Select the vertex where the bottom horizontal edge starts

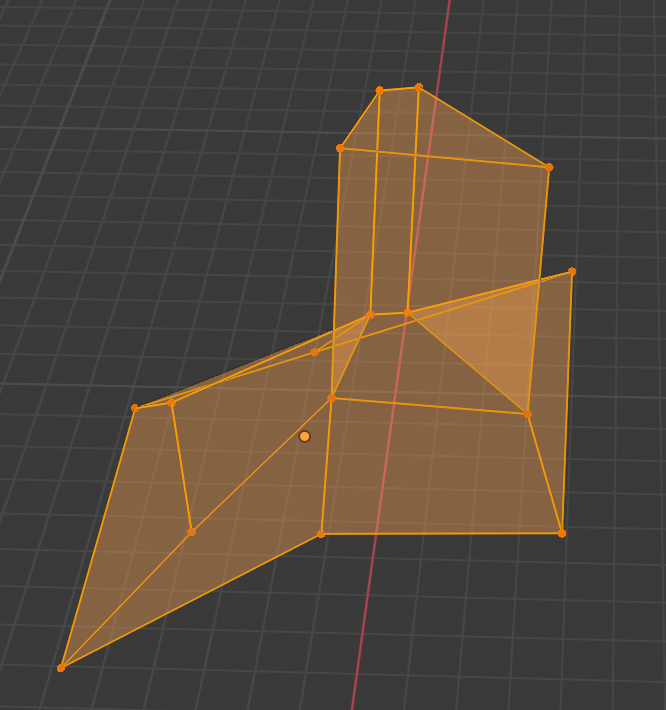point(321,534)
